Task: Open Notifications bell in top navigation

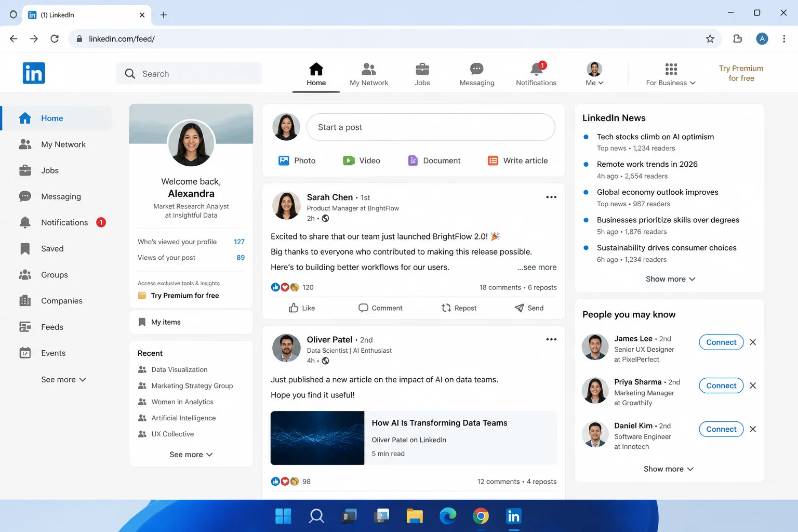Action: click(536, 74)
